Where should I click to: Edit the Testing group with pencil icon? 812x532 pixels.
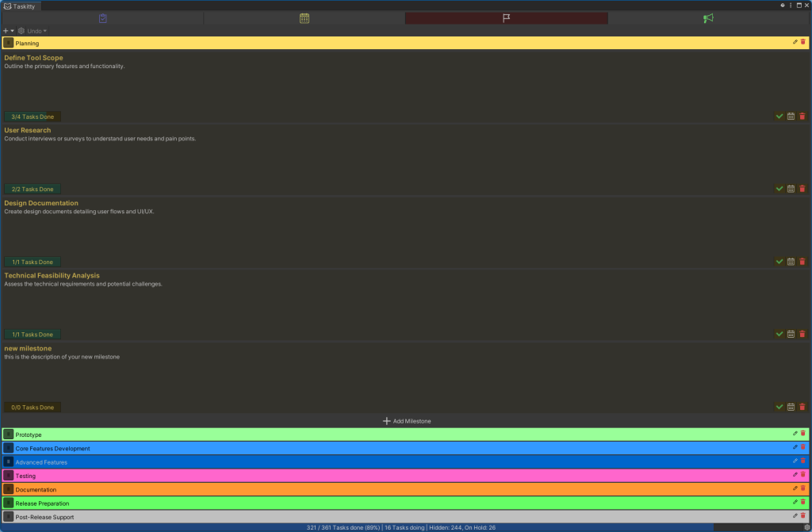pos(795,475)
